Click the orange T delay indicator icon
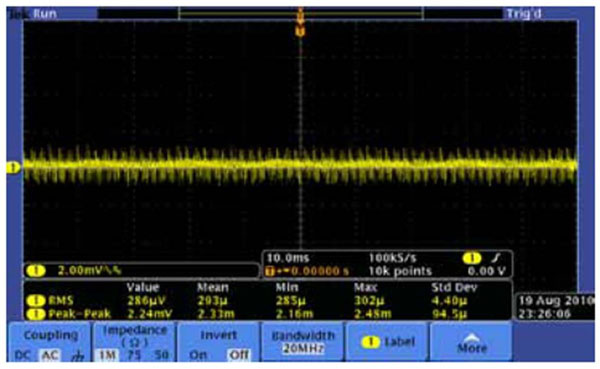This screenshot has width=600, height=369. pos(270,271)
